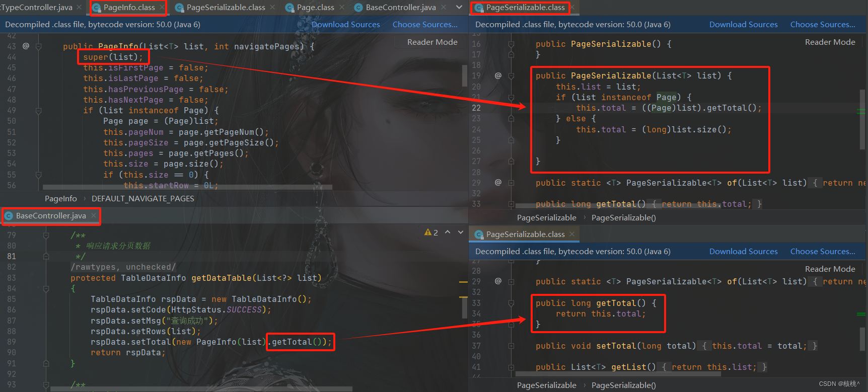
Task: Open BaseController.java tab in top-left tab bar
Action: pyautogui.click(x=401, y=8)
